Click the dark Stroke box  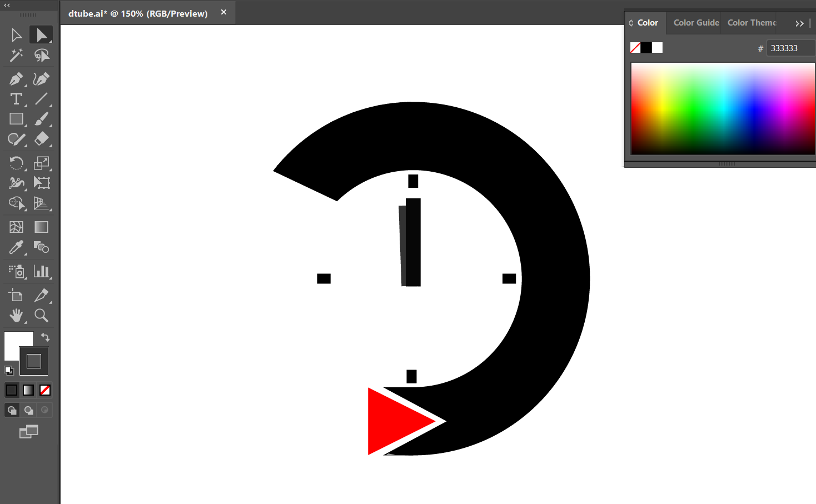click(x=34, y=361)
